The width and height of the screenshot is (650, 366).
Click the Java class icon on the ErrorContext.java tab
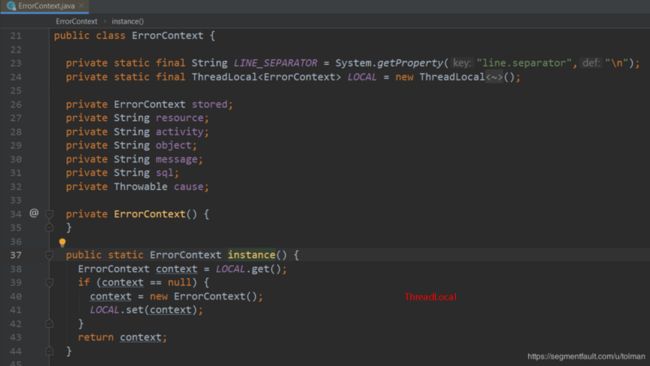(11, 6)
